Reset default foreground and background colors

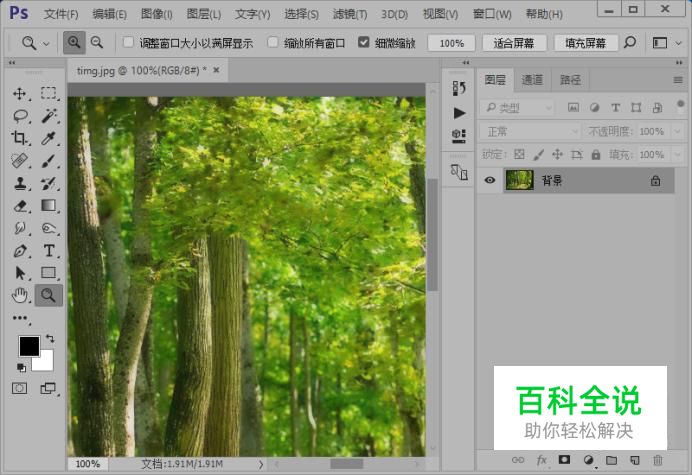21,367
